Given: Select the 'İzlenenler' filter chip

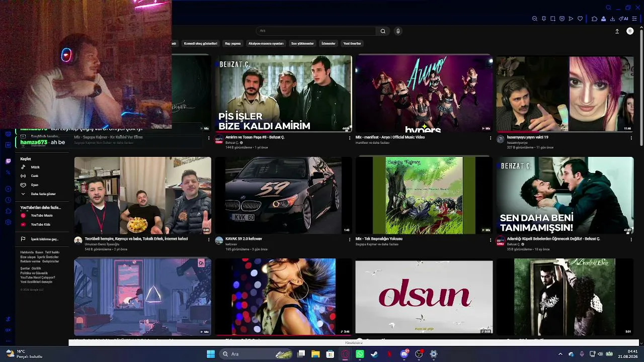Looking at the screenshot, I should [x=329, y=44].
